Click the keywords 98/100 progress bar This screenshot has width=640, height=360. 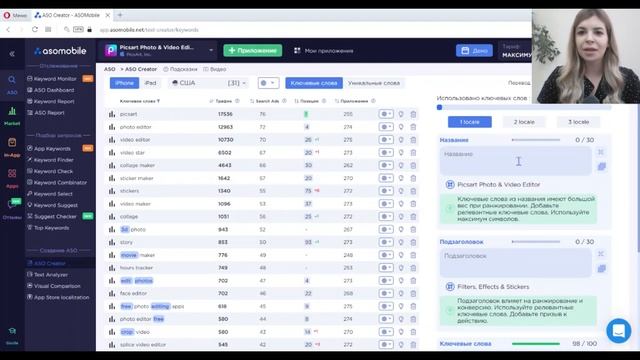click(536, 344)
